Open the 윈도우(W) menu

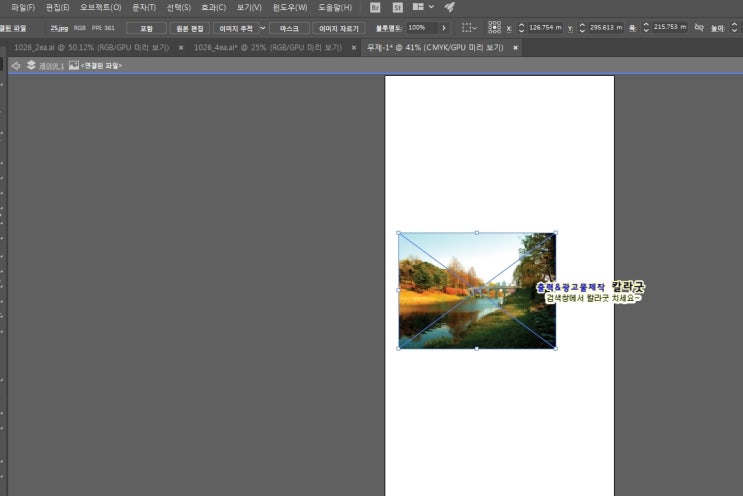point(290,8)
